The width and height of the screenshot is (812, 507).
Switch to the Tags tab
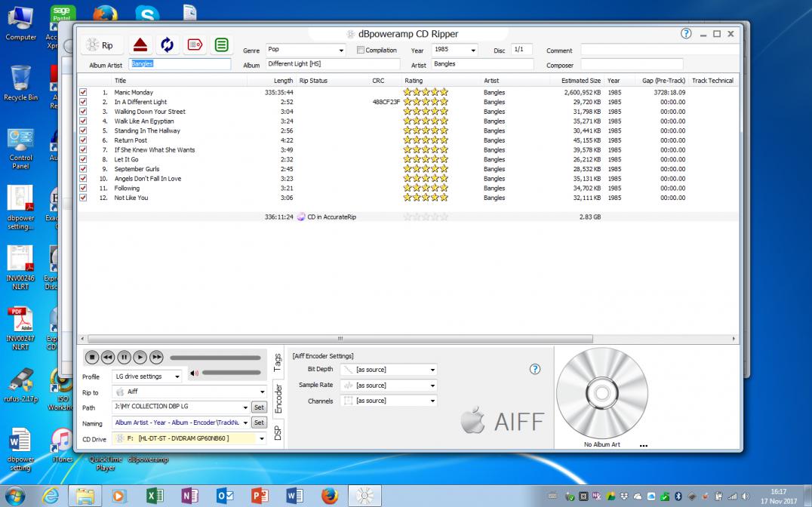point(278,364)
